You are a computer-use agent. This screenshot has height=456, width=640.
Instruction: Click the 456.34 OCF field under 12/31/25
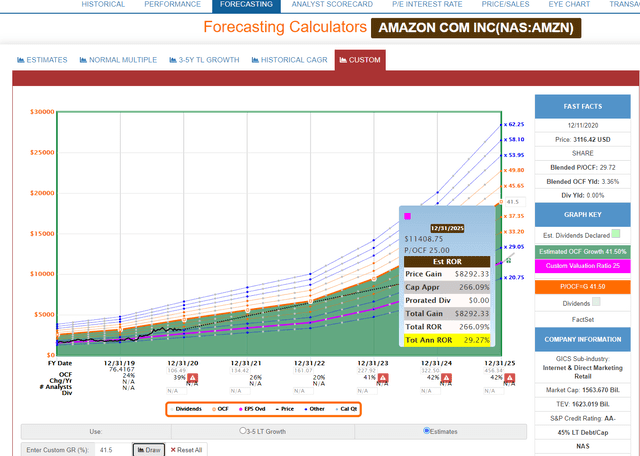pos(493,371)
